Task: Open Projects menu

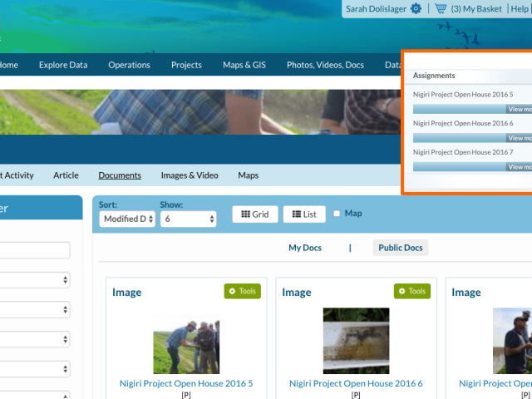Action: click(186, 65)
